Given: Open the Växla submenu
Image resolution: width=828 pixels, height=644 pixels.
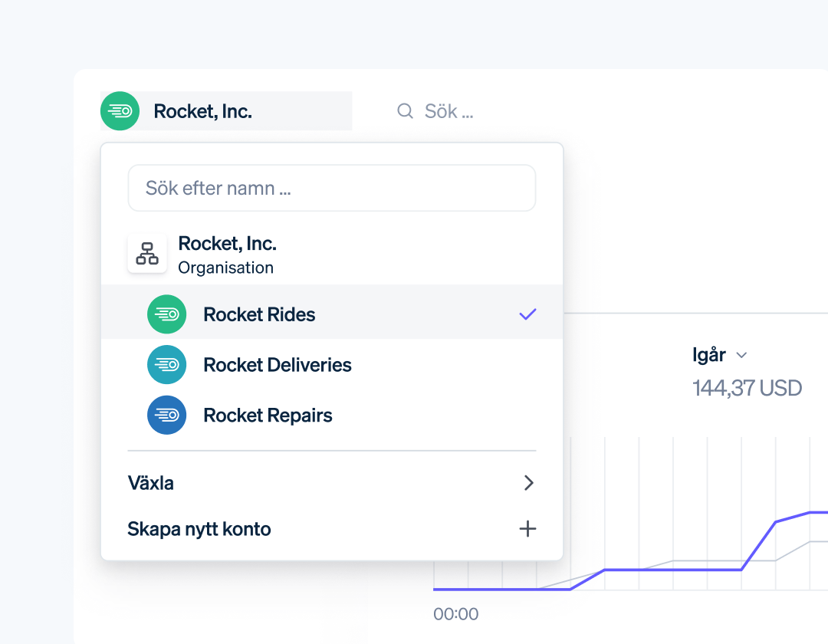Looking at the screenshot, I should tap(332, 483).
